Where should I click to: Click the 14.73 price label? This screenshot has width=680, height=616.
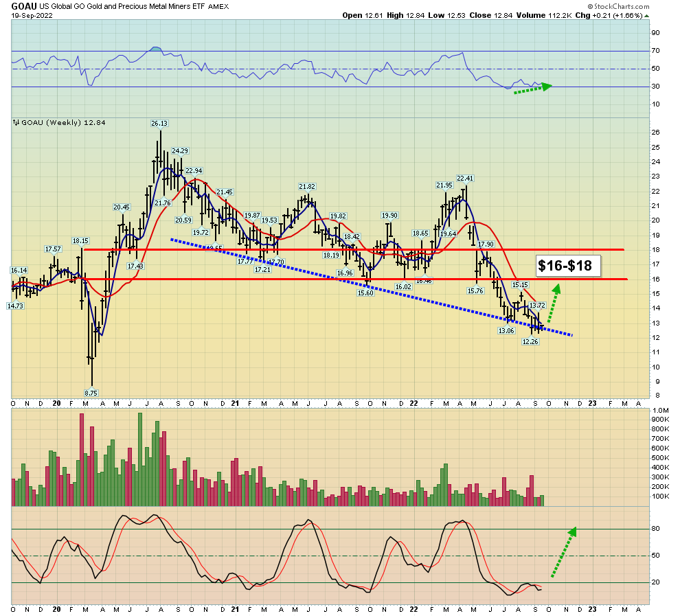pos(15,306)
